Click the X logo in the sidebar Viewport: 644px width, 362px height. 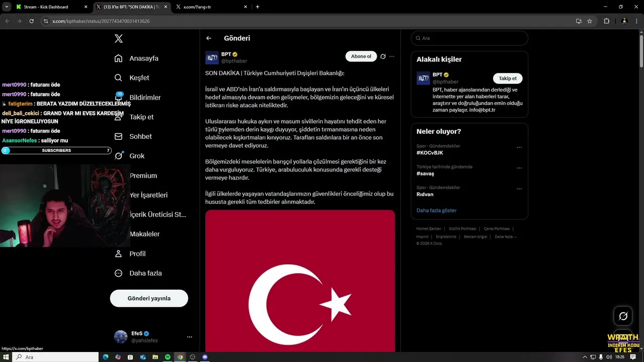(x=118, y=39)
